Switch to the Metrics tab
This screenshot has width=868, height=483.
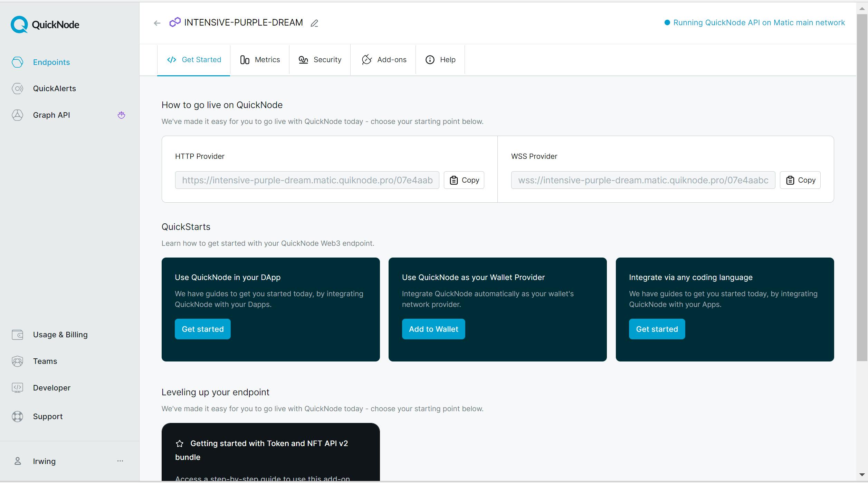coord(260,60)
